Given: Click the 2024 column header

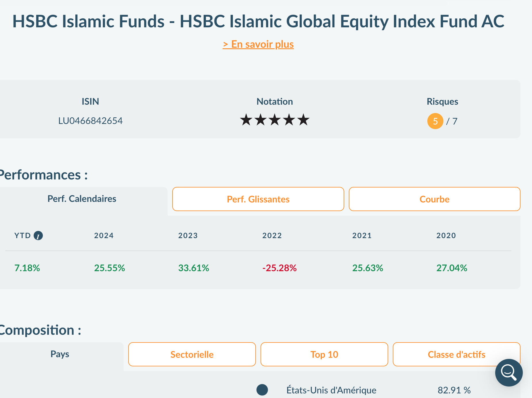Looking at the screenshot, I should tap(104, 236).
